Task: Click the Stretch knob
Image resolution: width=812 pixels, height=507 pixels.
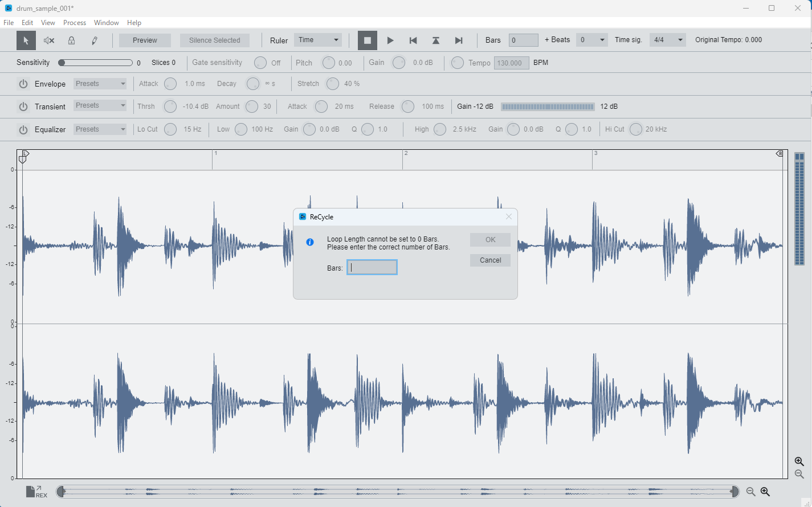Action: pos(332,84)
